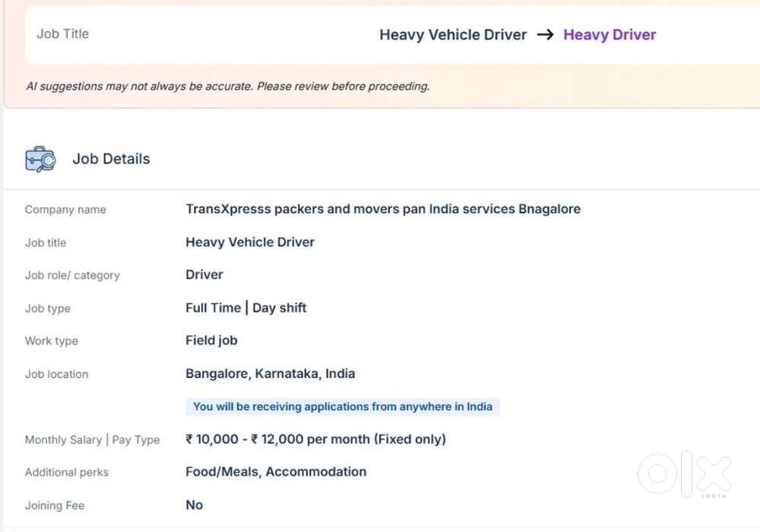The width and height of the screenshot is (760, 532).
Task: Click the AI suggestions disclaimer text
Action: pos(227,87)
